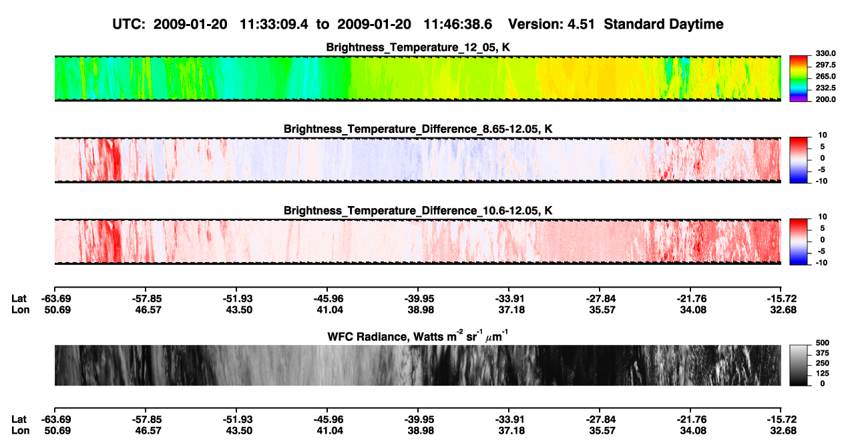Viewport: 868px width, 445px height.
Task: Click the red-blue color bar of the 10.6-12.05 panel
Action: click(x=799, y=242)
